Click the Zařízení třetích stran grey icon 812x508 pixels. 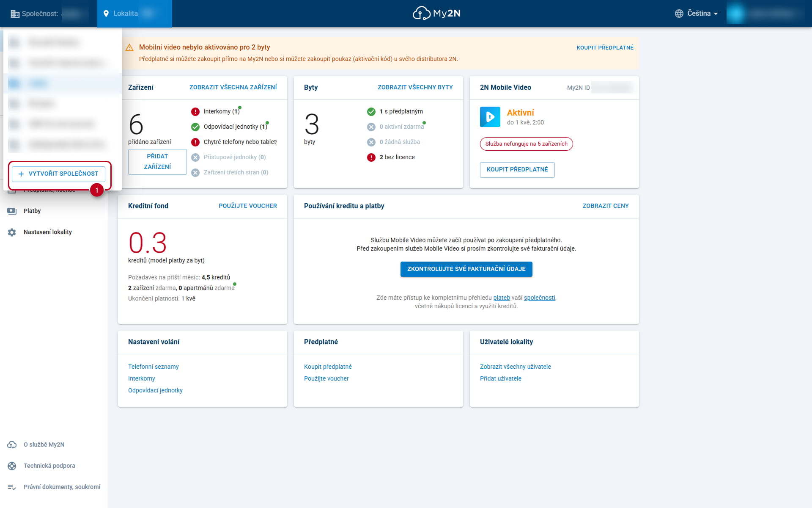pyautogui.click(x=195, y=173)
